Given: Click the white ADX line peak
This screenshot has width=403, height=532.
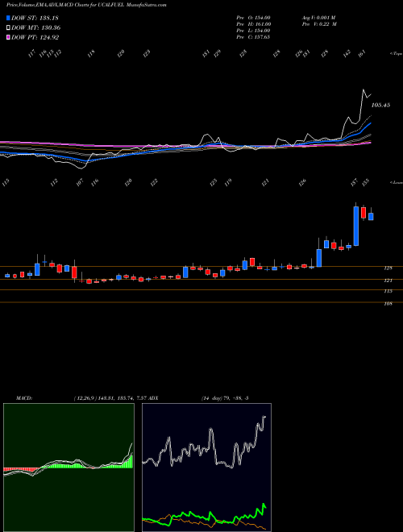Looking at the screenshot, I should (264, 417).
